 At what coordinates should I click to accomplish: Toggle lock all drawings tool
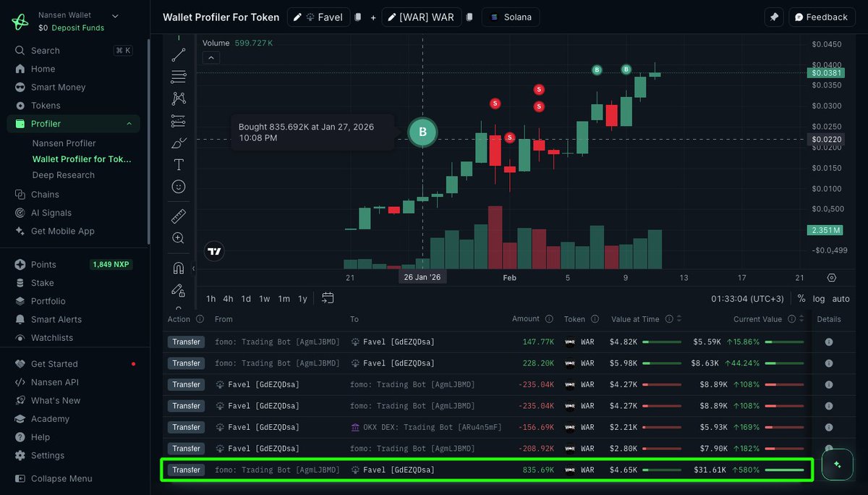click(x=179, y=290)
